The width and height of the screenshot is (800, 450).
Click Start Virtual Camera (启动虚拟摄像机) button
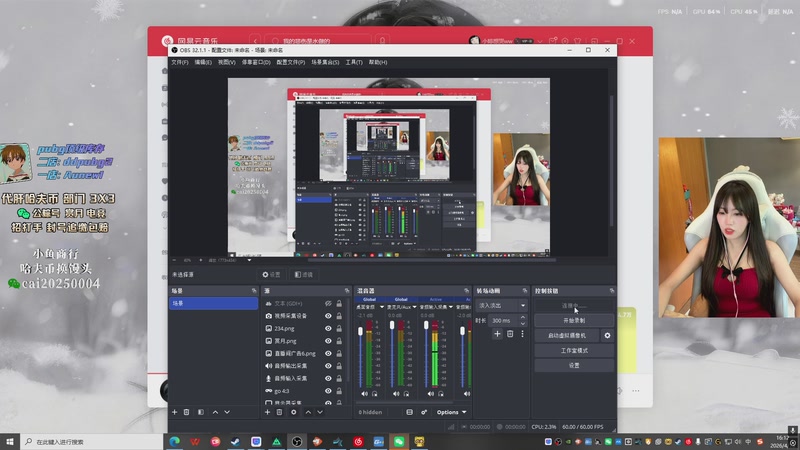567,336
